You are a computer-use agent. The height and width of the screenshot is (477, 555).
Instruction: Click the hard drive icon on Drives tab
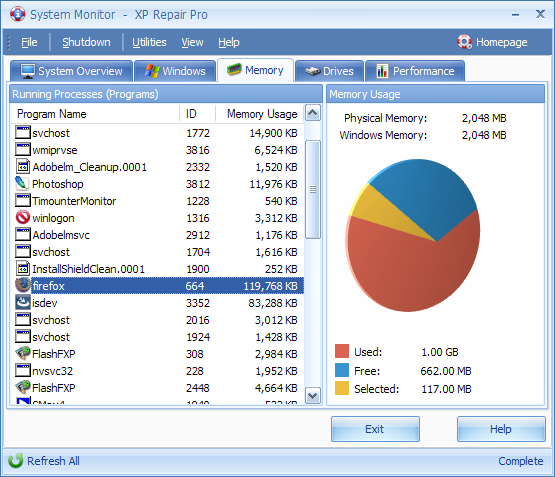tap(313, 71)
